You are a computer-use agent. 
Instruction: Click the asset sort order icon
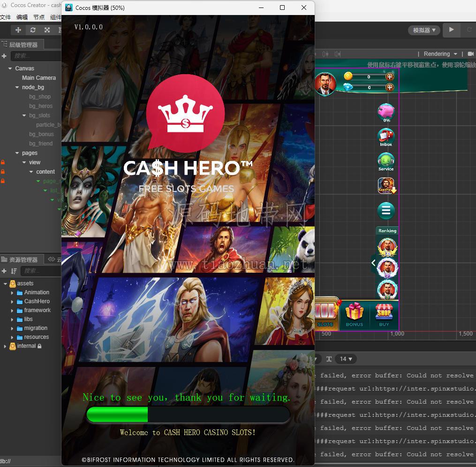(x=14, y=271)
